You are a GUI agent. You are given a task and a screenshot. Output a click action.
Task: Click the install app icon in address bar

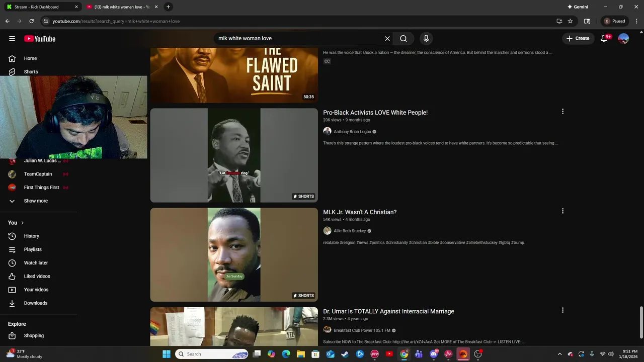coord(559,21)
